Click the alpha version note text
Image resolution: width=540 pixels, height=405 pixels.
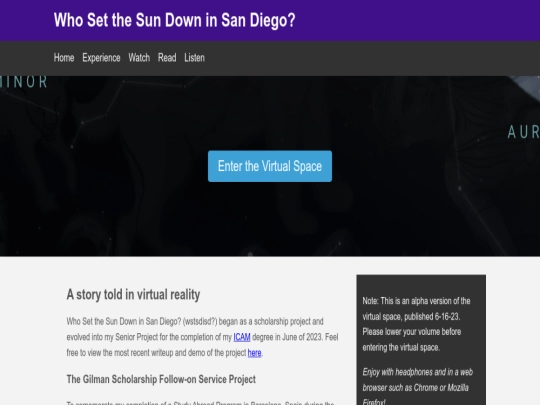[416, 309]
